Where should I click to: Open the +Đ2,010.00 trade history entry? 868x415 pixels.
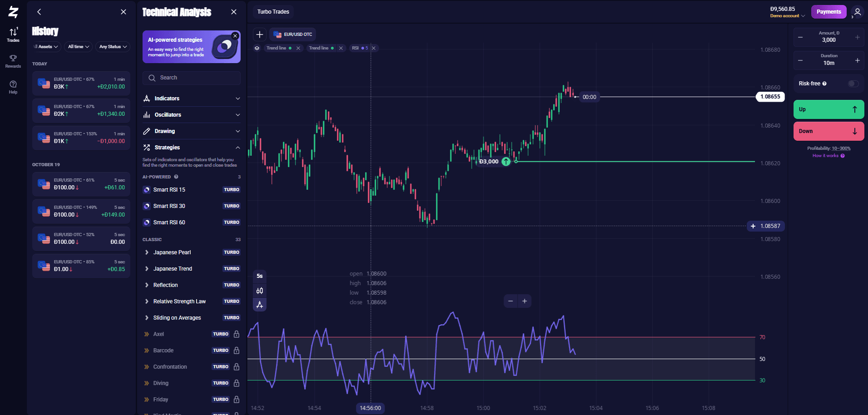(81, 83)
